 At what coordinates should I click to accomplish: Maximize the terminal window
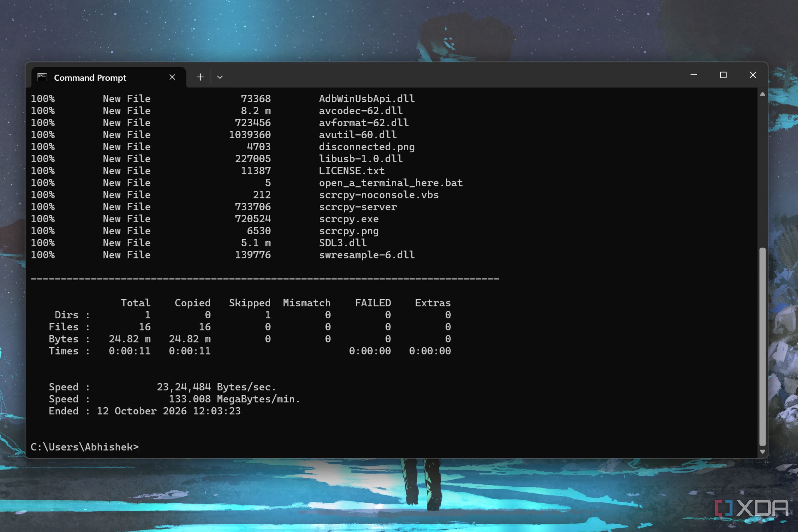(x=723, y=75)
